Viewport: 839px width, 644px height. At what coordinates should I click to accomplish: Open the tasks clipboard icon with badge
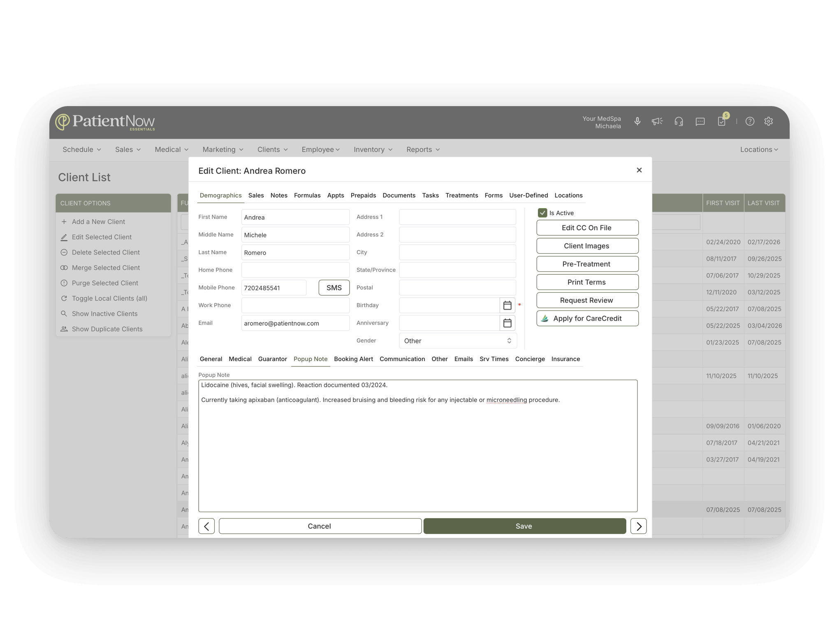pyautogui.click(x=722, y=120)
